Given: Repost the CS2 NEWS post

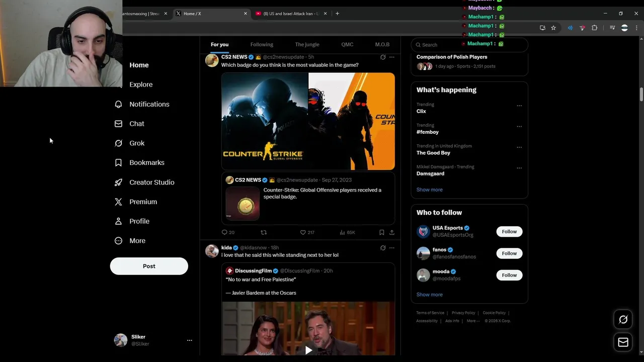Looking at the screenshot, I should (264, 232).
